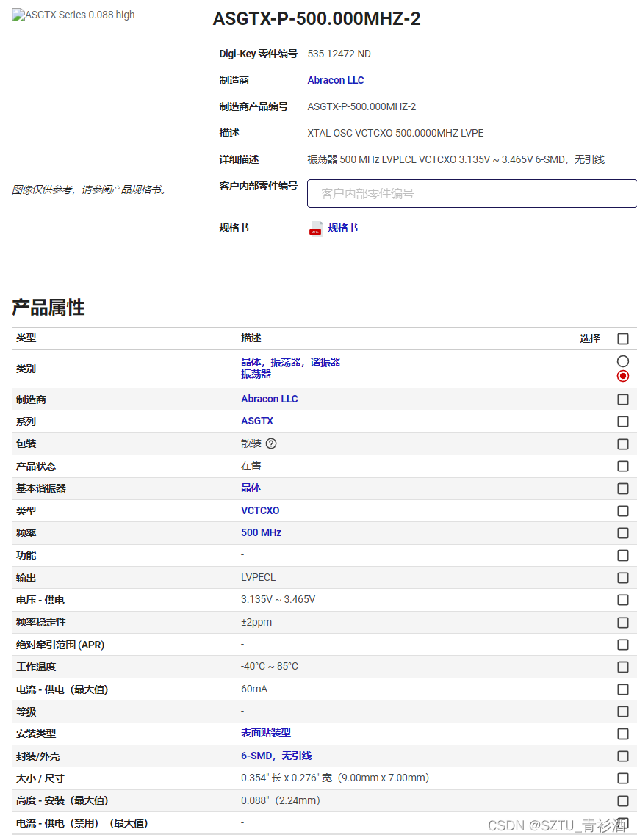Toggle the select-all checkbox beside 选择
This screenshot has height=840, width=637.
click(623, 338)
